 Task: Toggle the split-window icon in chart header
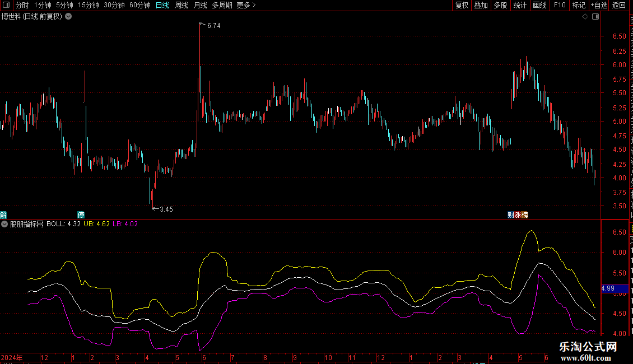595,17
